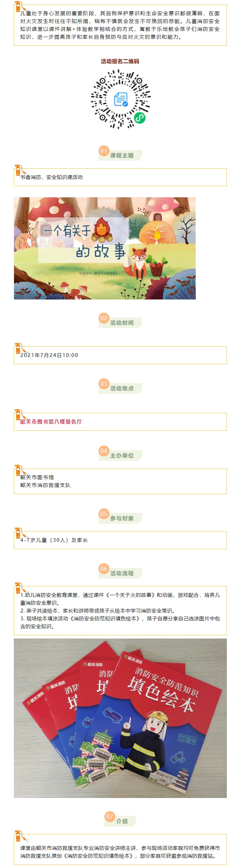Click the orange 06 badge beside 活动流程
The image size is (241, 868).
(104, 569)
